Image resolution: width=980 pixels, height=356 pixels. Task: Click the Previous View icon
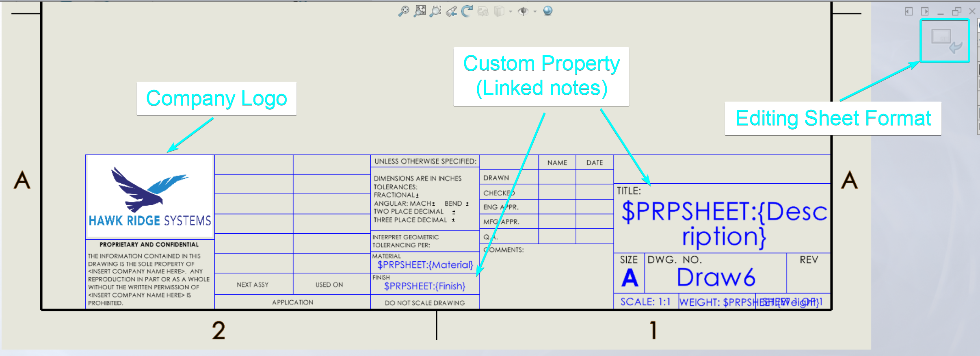451,11
